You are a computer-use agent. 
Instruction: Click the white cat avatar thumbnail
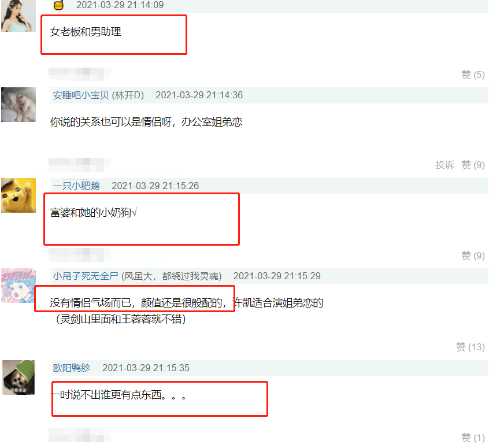[18, 105]
